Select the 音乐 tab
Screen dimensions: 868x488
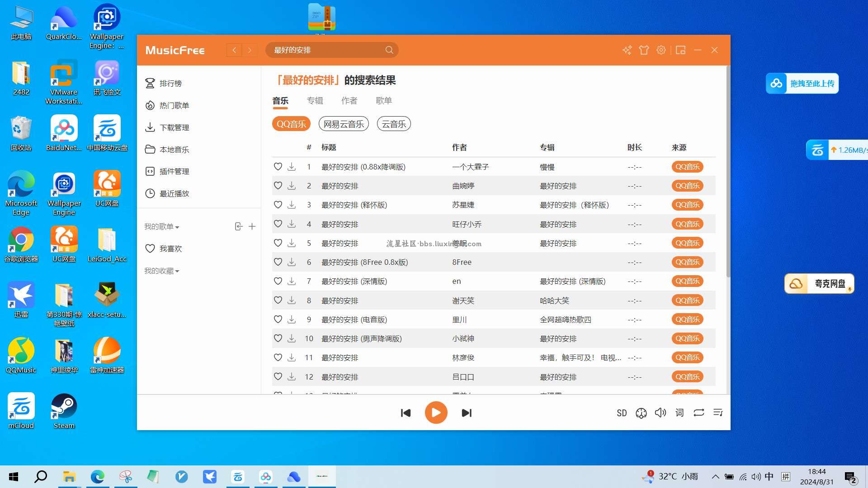pos(280,100)
